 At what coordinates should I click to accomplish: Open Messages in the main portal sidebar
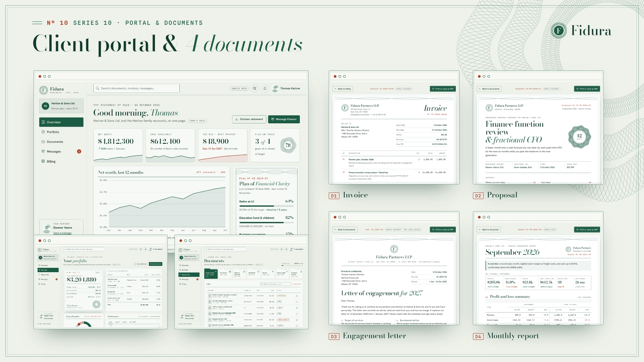click(x=61, y=152)
